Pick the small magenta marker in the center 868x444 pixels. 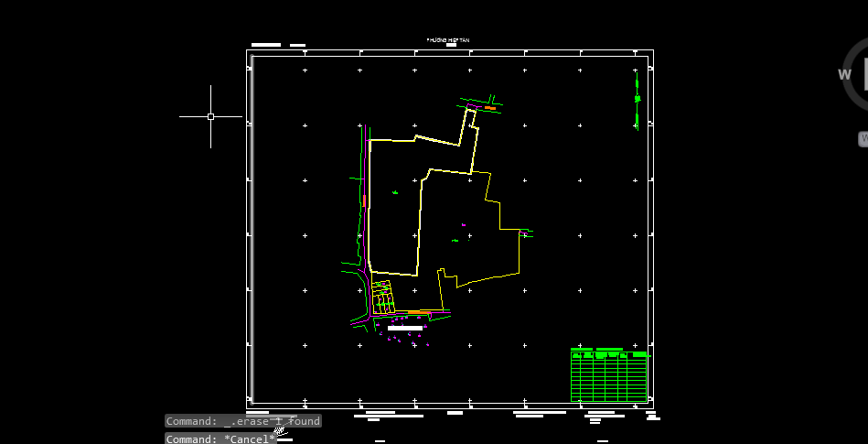click(x=464, y=224)
